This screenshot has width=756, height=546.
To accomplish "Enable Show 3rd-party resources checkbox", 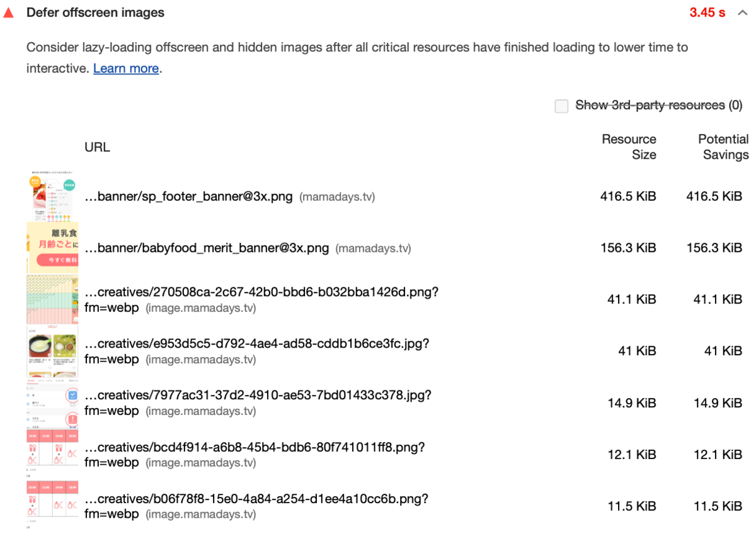I will [x=561, y=106].
